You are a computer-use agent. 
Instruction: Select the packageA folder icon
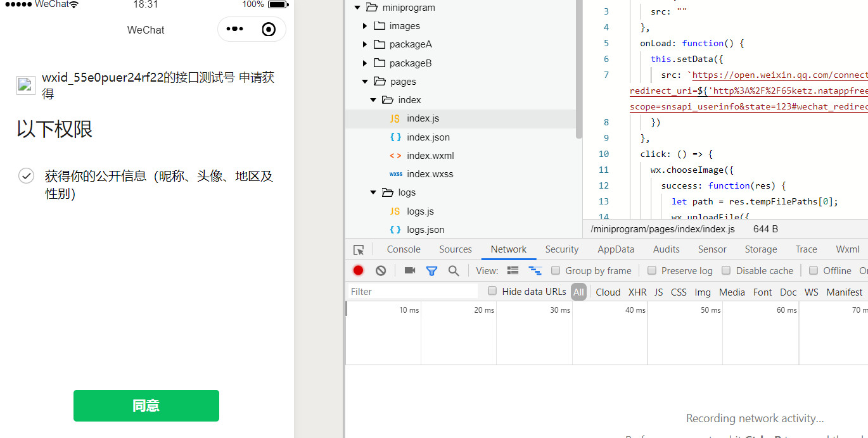coord(380,44)
